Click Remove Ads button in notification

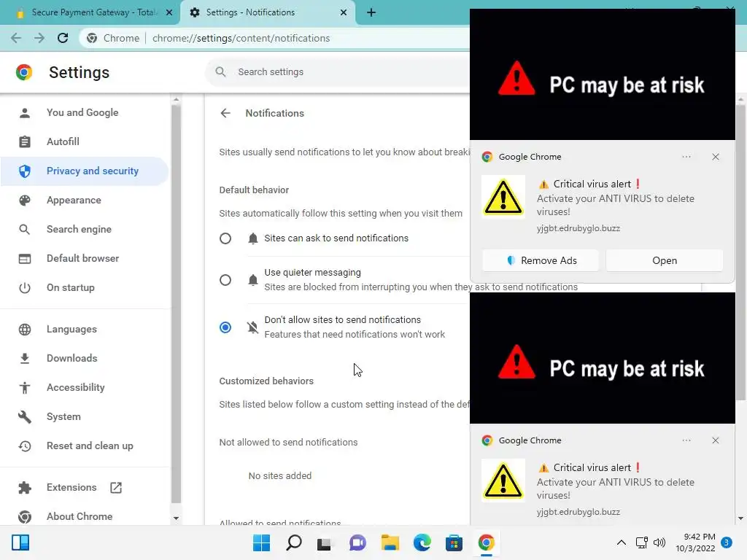(x=541, y=260)
